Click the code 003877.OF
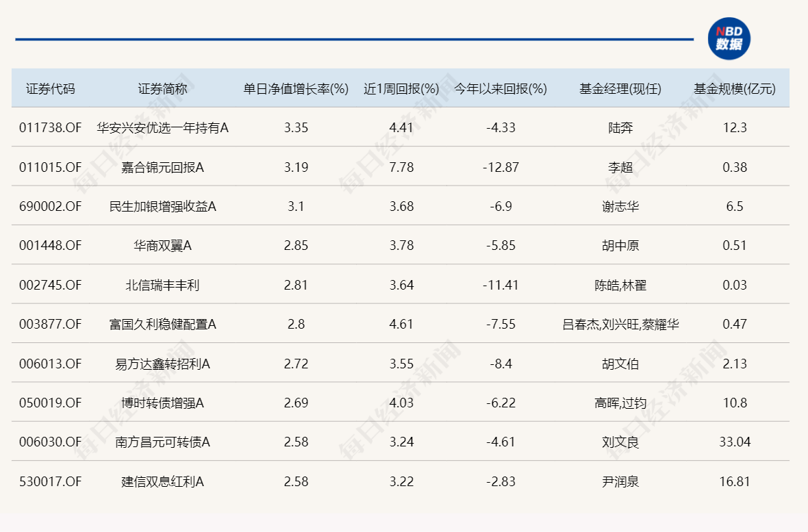This screenshot has height=532, width=808. [51, 325]
